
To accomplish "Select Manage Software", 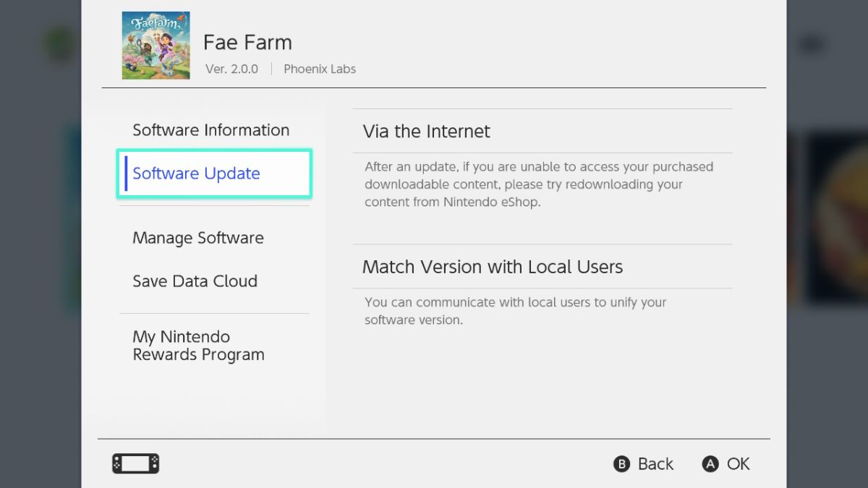I will [x=197, y=237].
